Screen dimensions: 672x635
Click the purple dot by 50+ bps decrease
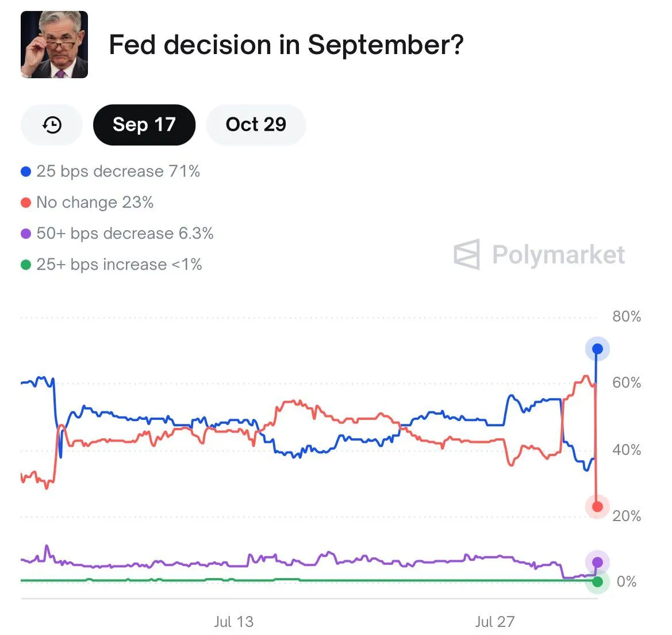tap(25, 233)
